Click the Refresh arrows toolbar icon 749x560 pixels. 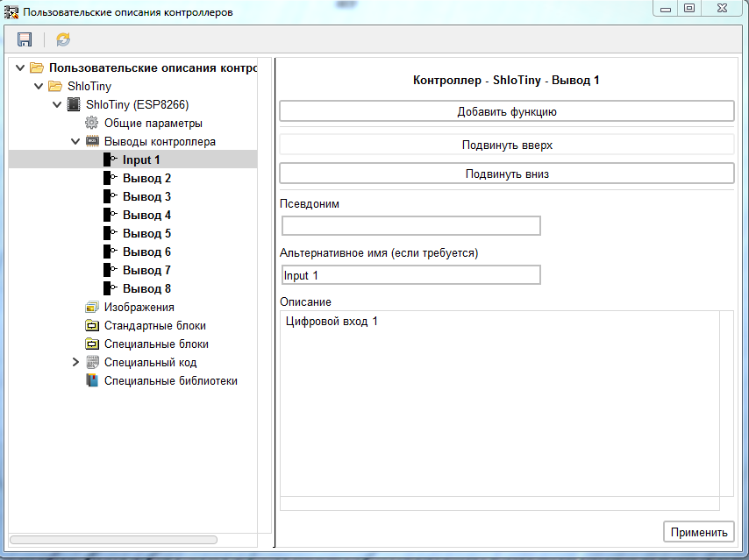pyautogui.click(x=63, y=39)
